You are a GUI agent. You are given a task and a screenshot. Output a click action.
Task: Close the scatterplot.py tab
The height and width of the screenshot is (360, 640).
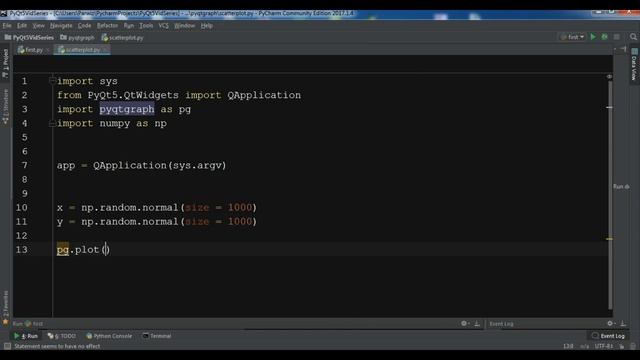(105, 50)
